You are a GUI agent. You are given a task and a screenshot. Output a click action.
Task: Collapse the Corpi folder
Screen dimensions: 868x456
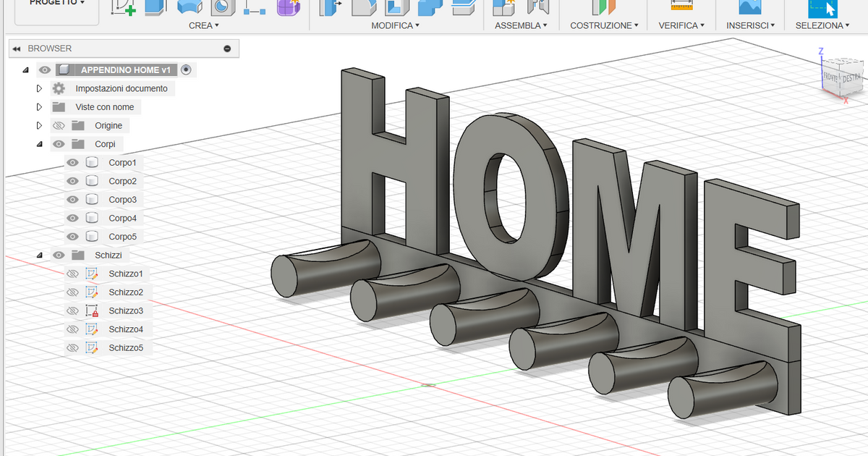coord(40,144)
